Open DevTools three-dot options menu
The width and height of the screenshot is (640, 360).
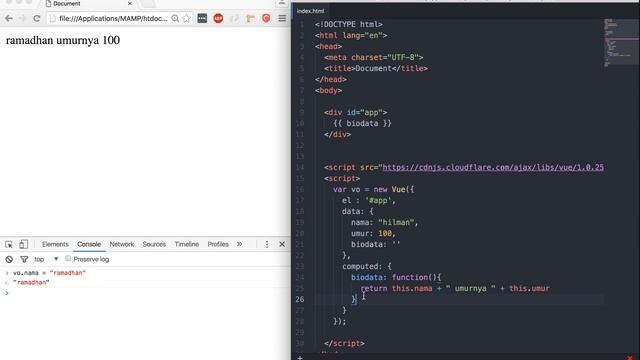pyautogui.click(x=267, y=244)
